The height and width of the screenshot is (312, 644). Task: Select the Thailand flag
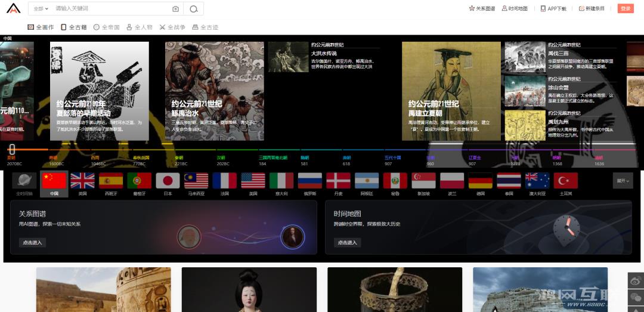(509, 180)
